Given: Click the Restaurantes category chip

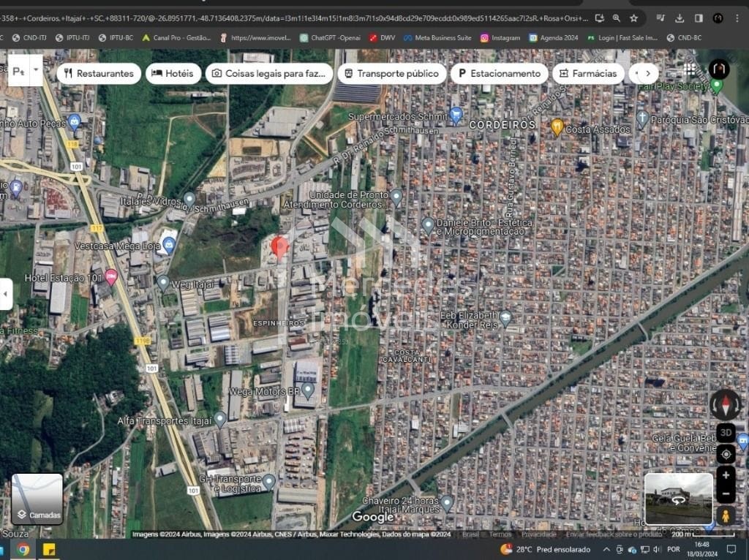Looking at the screenshot, I should click(99, 74).
